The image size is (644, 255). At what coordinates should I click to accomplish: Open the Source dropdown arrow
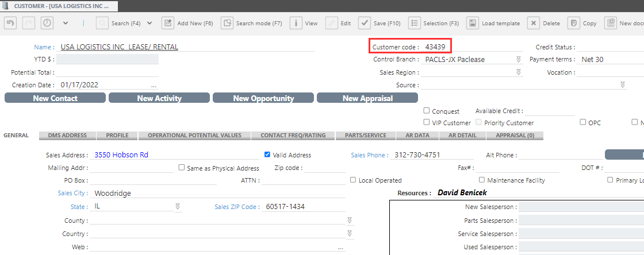(x=623, y=85)
